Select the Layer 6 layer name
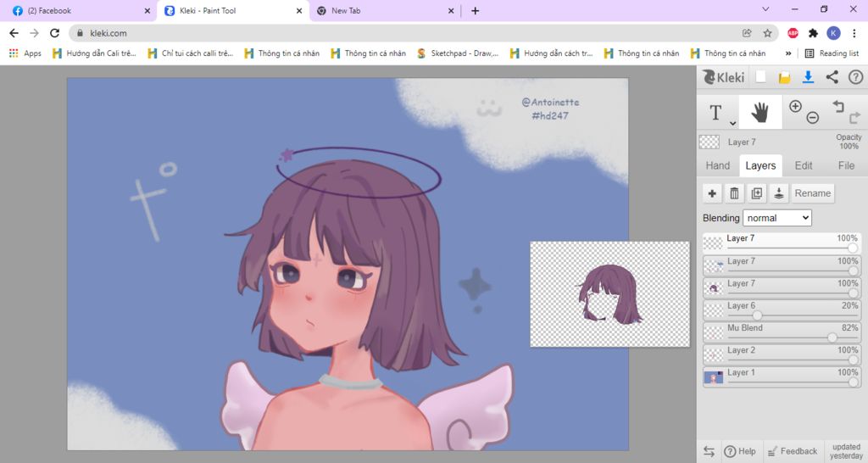868x463 pixels. [x=741, y=306]
